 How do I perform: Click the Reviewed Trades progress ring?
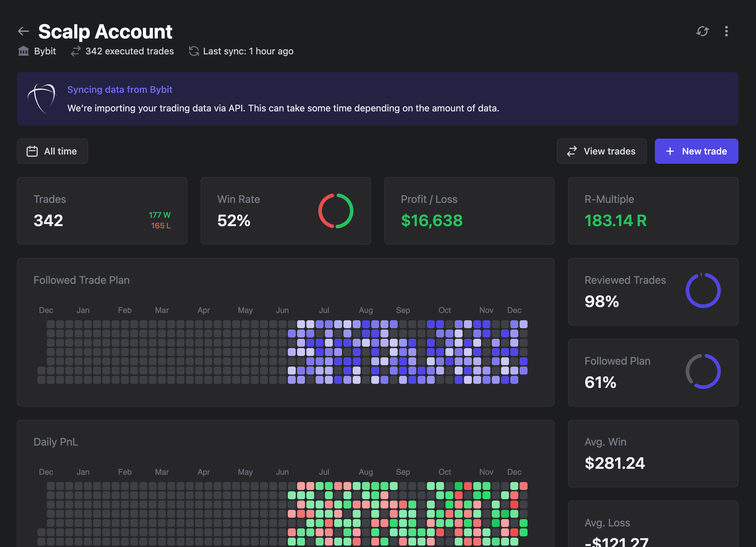click(x=703, y=291)
